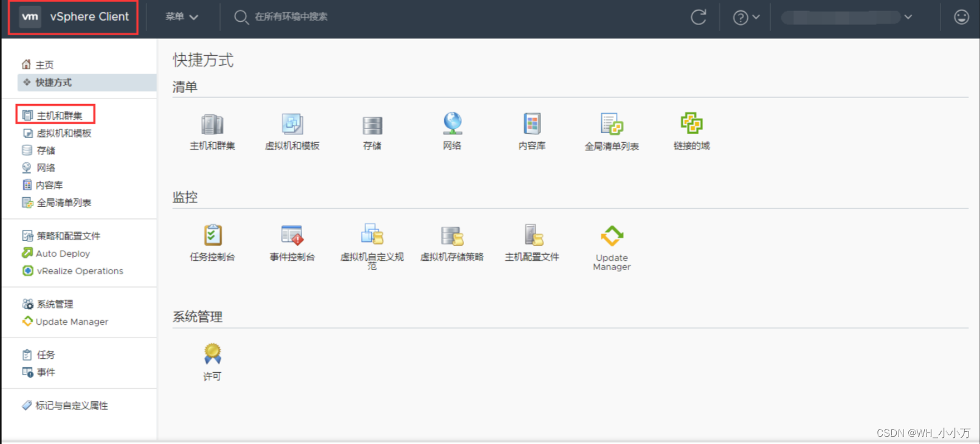This screenshot has height=444, width=980.
Task: Select 存储 in left sidebar
Action: (x=39, y=150)
